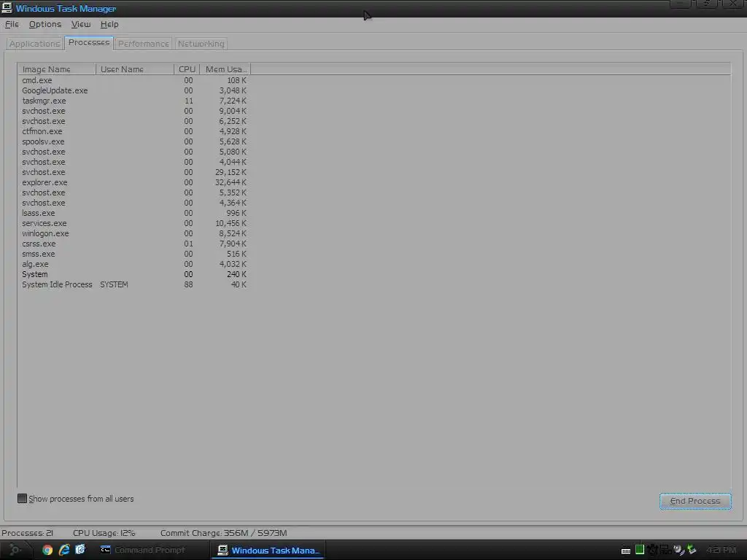Open the Help menu
The image size is (747, 560).
tap(109, 24)
